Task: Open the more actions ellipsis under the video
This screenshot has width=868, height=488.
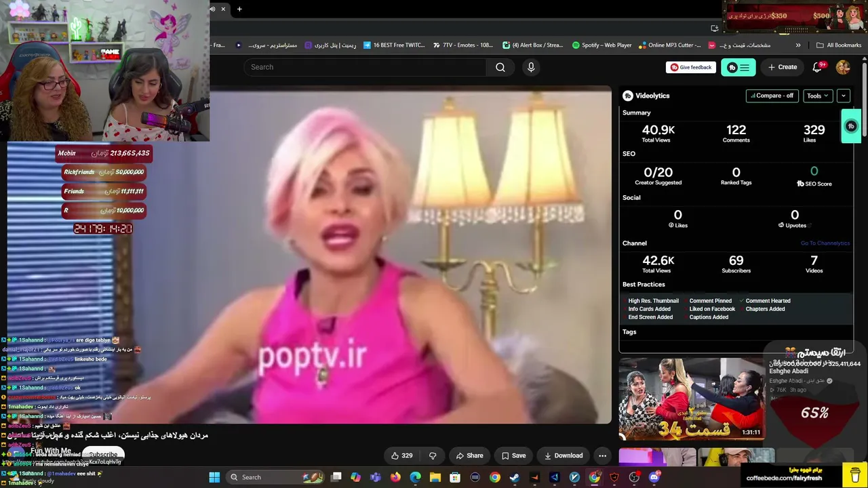Action: pos(602,455)
